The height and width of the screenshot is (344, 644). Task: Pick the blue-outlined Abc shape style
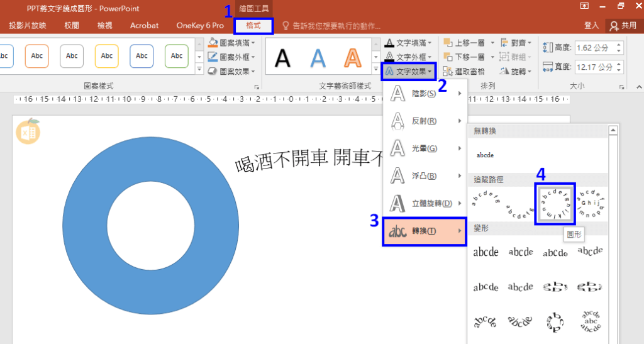pos(142,56)
